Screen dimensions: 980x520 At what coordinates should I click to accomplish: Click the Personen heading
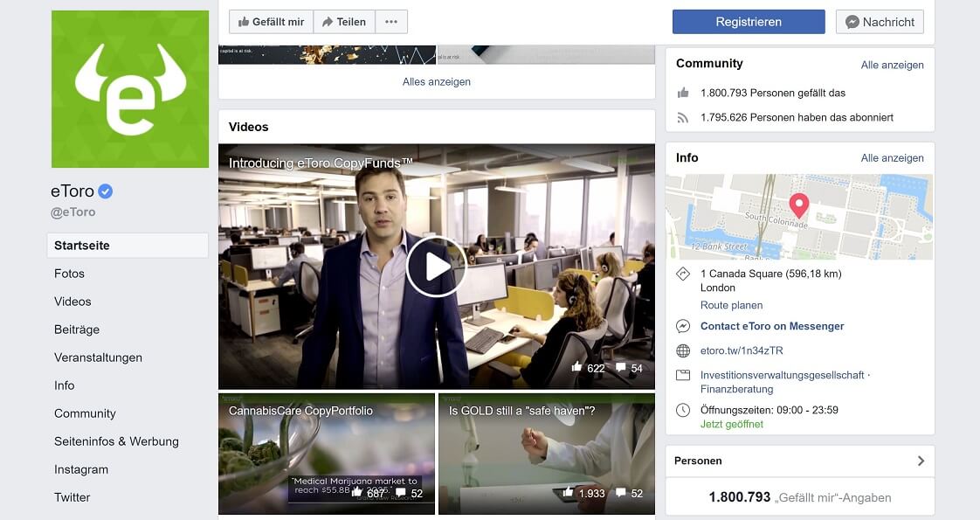698,461
